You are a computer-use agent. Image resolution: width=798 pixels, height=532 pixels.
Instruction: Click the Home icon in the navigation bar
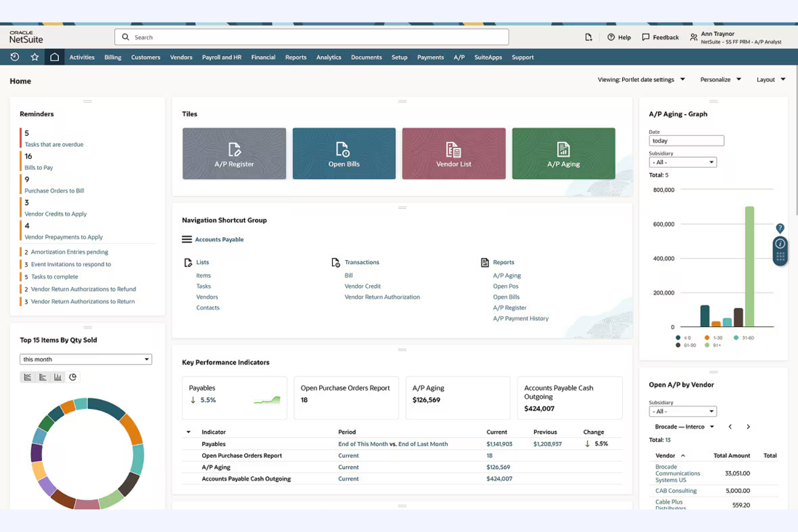click(x=54, y=57)
